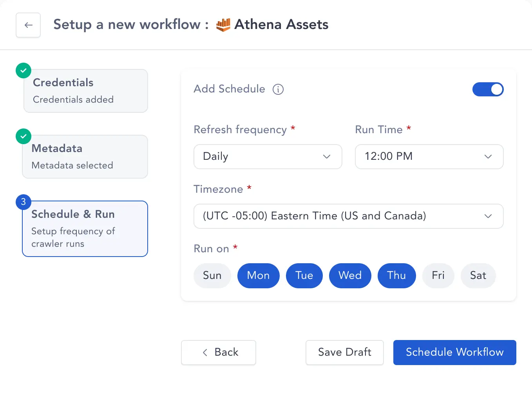The image size is (532, 416).
Task: Click the Back button with chevron
Action: (x=219, y=353)
